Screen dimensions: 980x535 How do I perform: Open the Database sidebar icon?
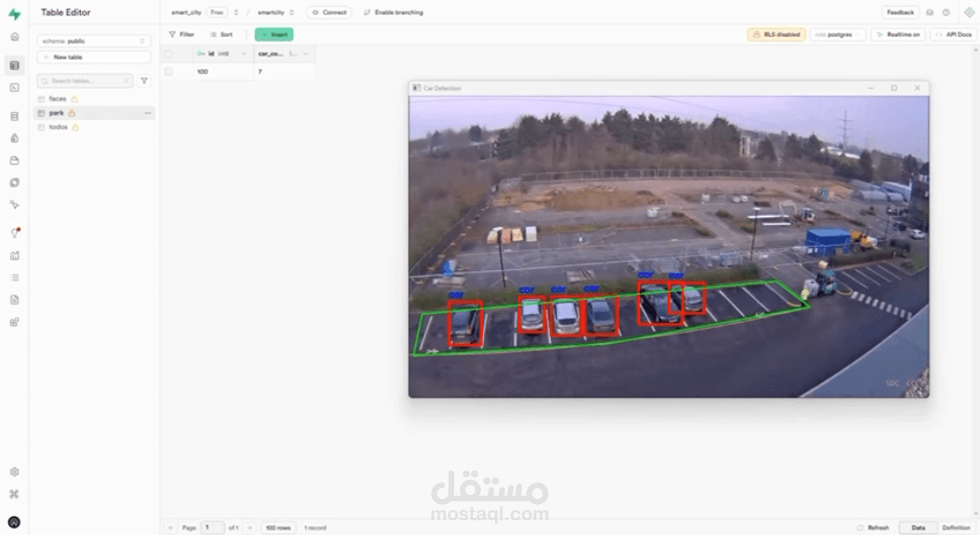15,116
